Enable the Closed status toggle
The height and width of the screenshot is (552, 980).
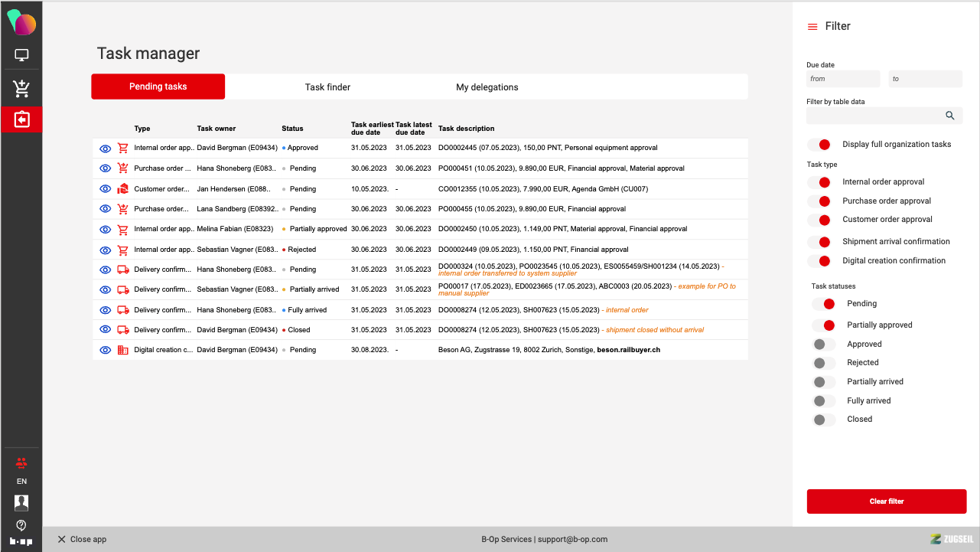tap(823, 420)
